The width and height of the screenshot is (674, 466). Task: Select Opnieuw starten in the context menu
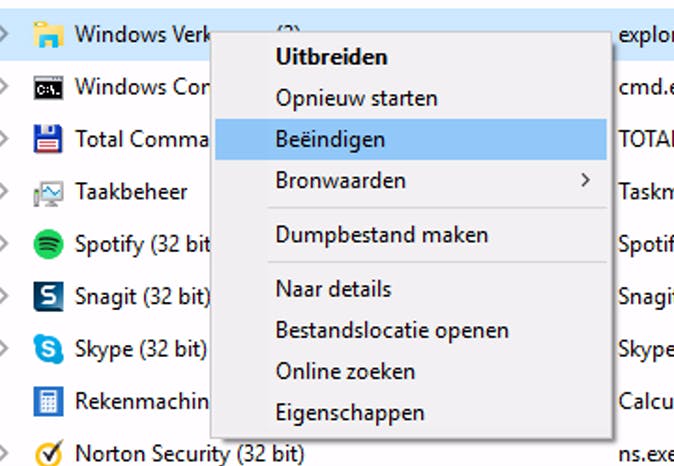point(356,98)
